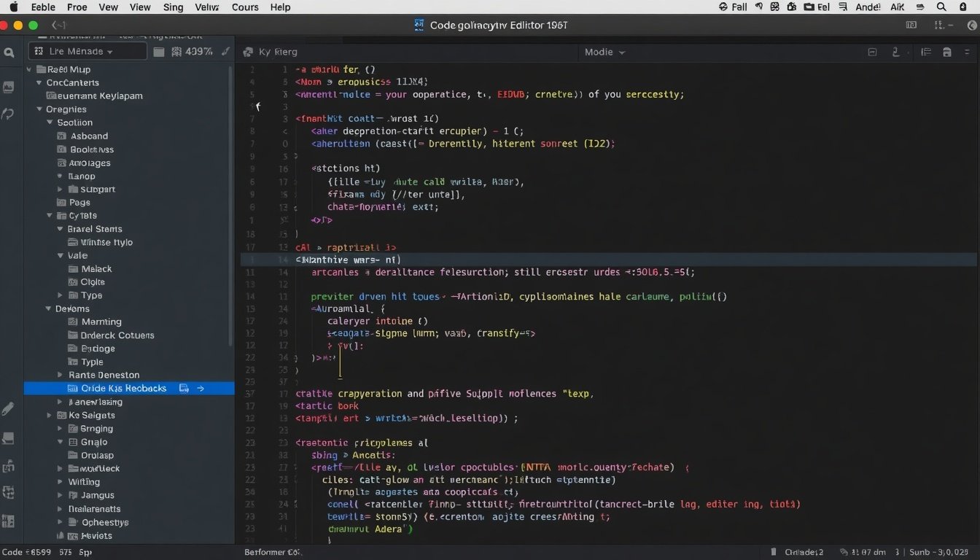The image size is (980, 560).
Task: Select the Winnse Hylo file
Action: 106,242
